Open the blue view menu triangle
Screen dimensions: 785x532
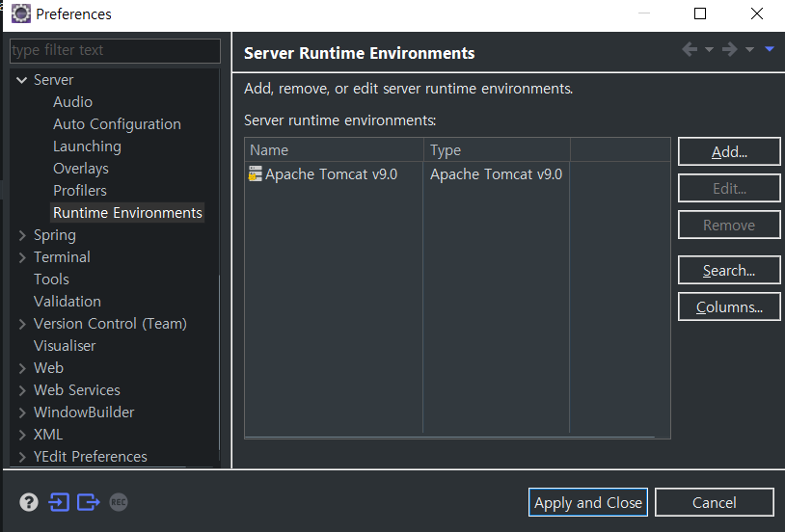tap(770, 49)
